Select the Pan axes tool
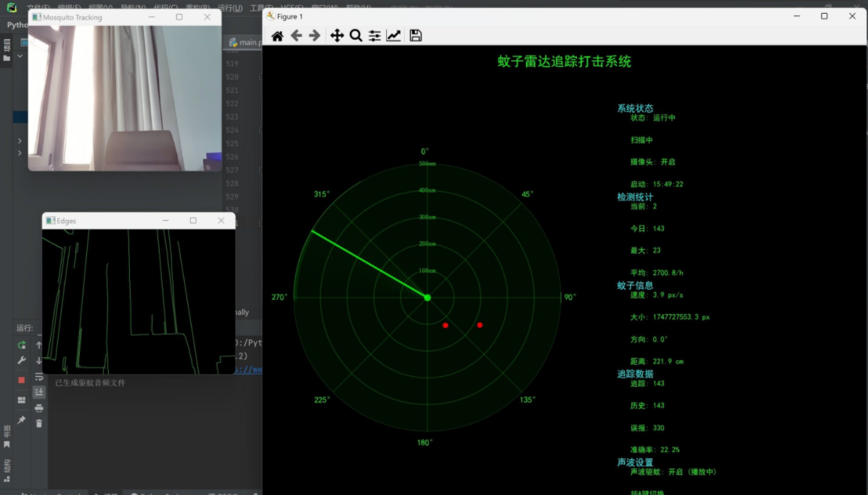868x495 pixels. tap(337, 36)
